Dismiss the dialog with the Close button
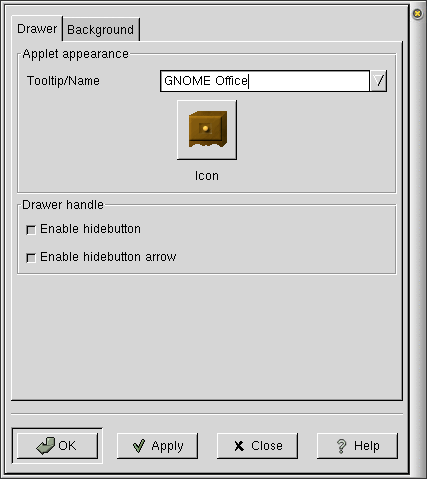Viewport: 427px width, 479px height. tap(257, 446)
